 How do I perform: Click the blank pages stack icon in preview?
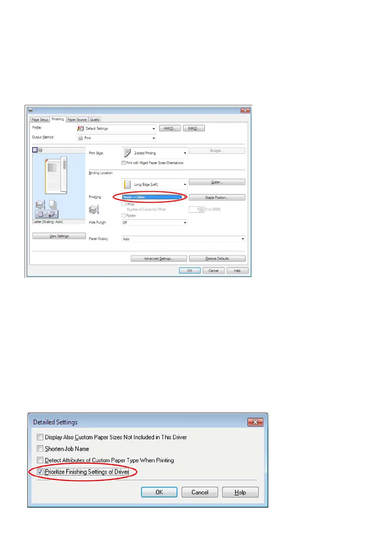53,205
